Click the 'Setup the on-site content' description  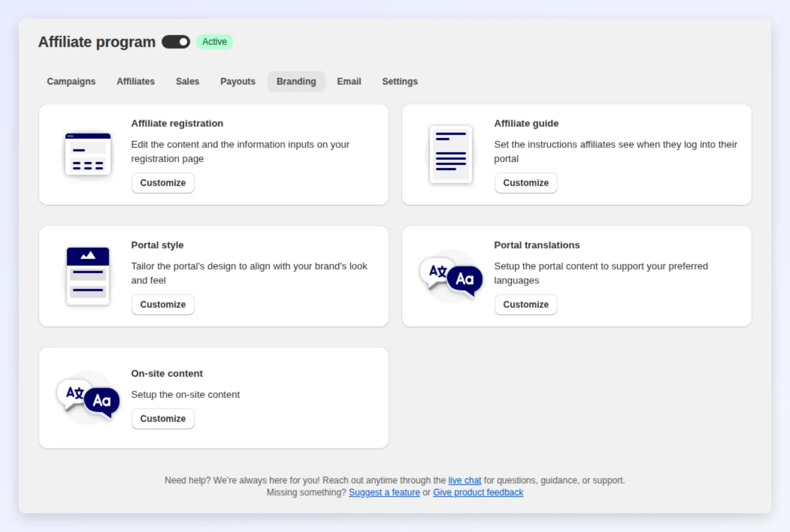[185, 395]
